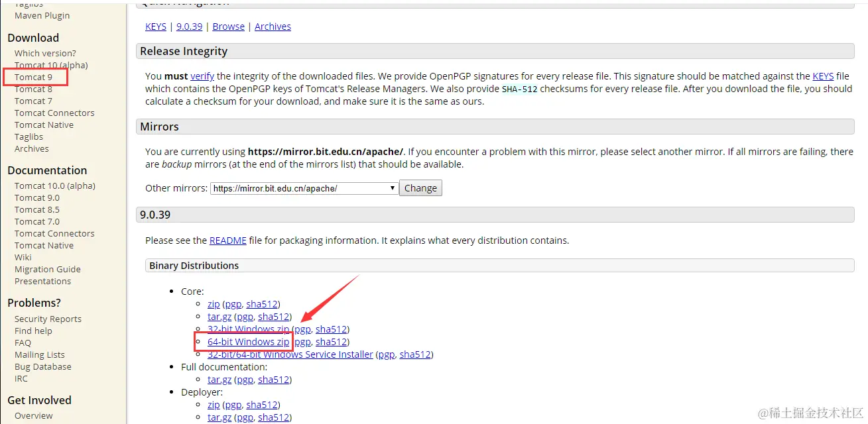The width and height of the screenshot is (868, 424).
Task: Open the Find help link
Action: click(x=33, y=331)
